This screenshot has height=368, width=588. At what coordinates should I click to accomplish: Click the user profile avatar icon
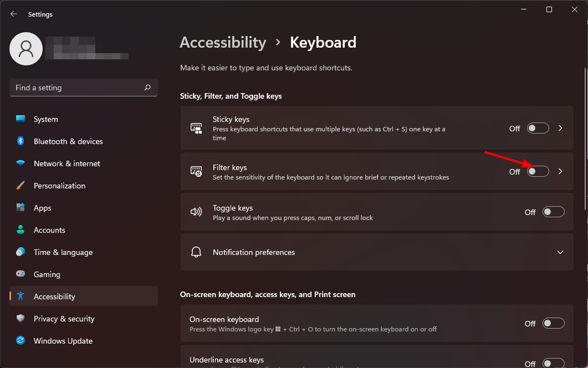26,49
